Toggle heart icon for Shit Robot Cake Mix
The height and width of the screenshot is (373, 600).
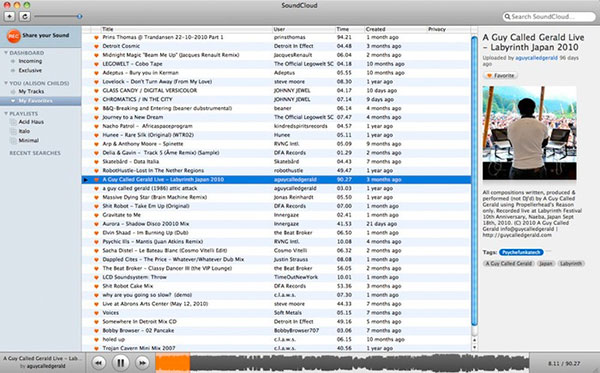96,286
